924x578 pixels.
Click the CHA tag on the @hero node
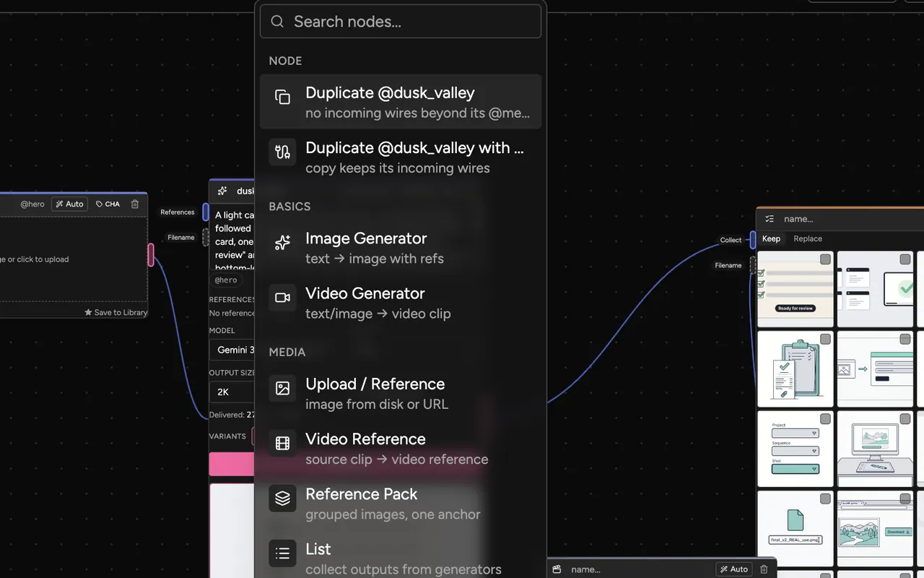click(x=108, y=204)
